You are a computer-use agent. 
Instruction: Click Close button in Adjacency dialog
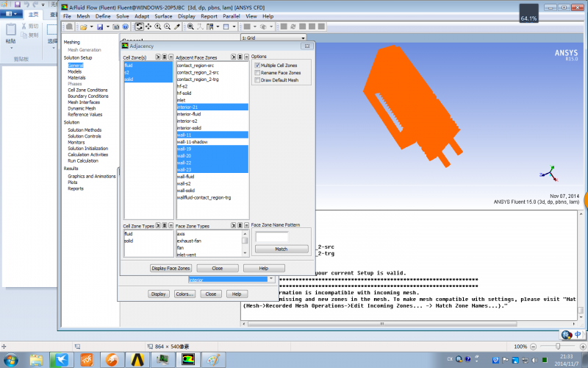coord(218,268)
